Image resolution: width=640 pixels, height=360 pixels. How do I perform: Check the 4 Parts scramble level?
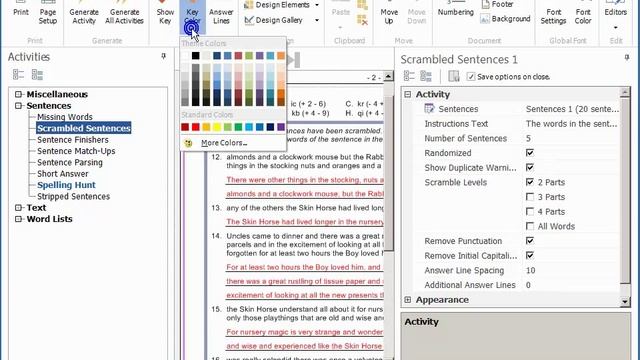tap(530, 211)
